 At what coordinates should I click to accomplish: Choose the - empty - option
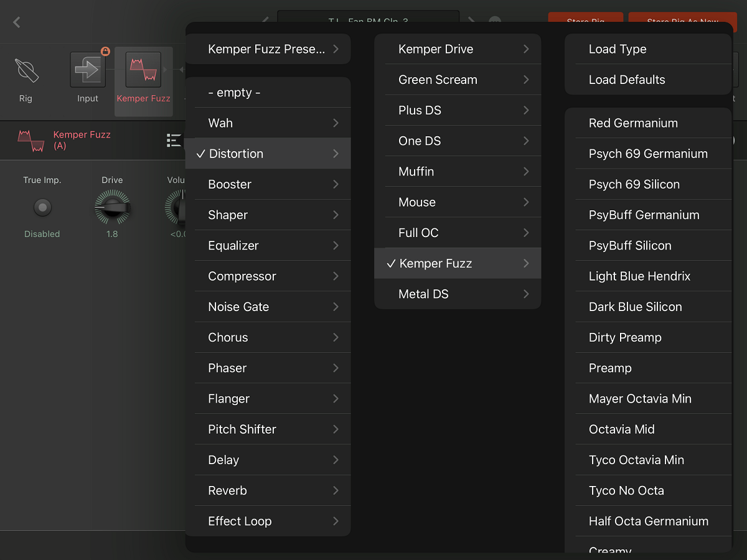coord(268,93)
